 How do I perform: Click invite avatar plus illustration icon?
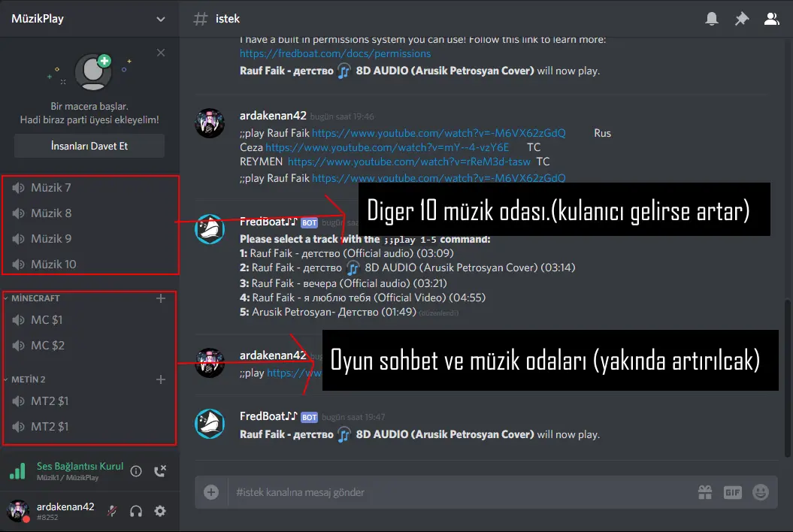tap(93, 72)
